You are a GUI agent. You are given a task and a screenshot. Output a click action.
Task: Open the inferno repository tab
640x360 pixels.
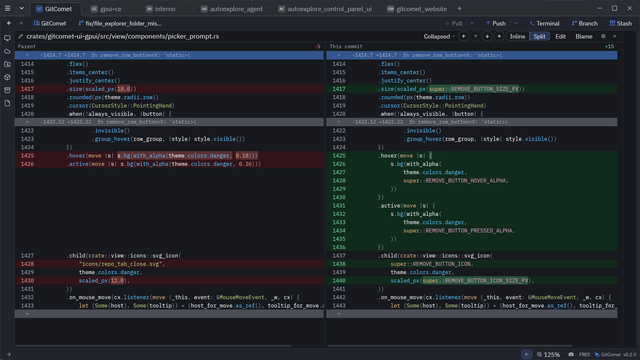pos(161,9)
